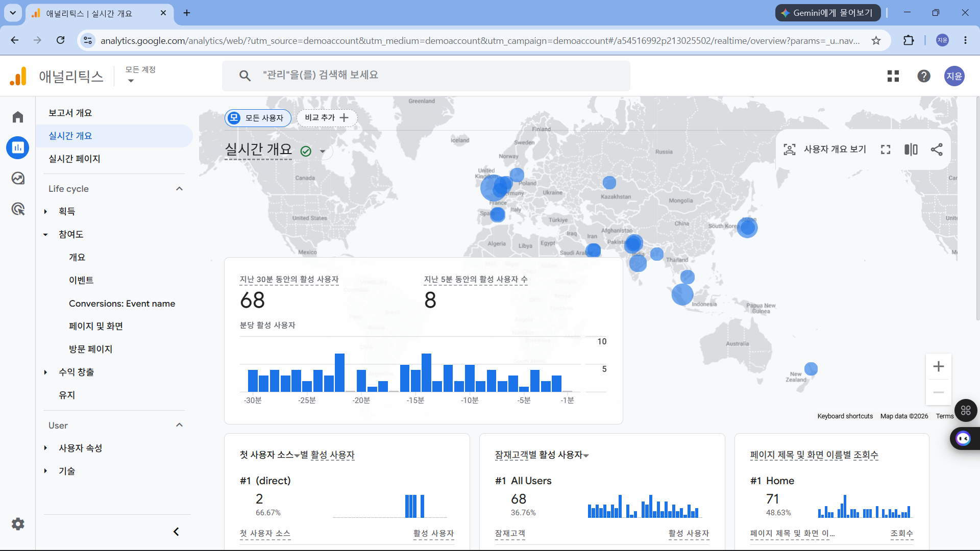This screenshot has width=980, height=551.
Task: Open the Chrome menu three dots
Action: coord(965,40)
